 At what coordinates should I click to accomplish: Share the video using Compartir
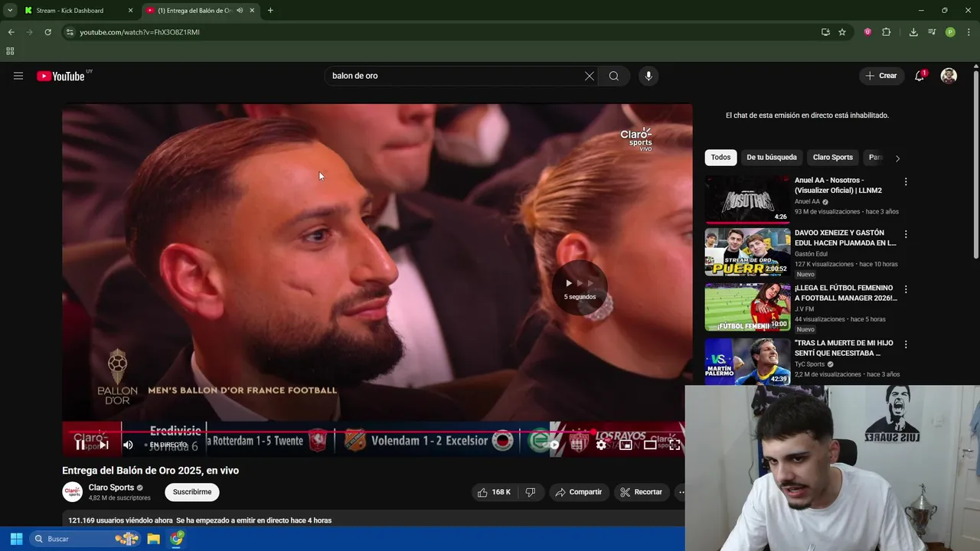579,492
